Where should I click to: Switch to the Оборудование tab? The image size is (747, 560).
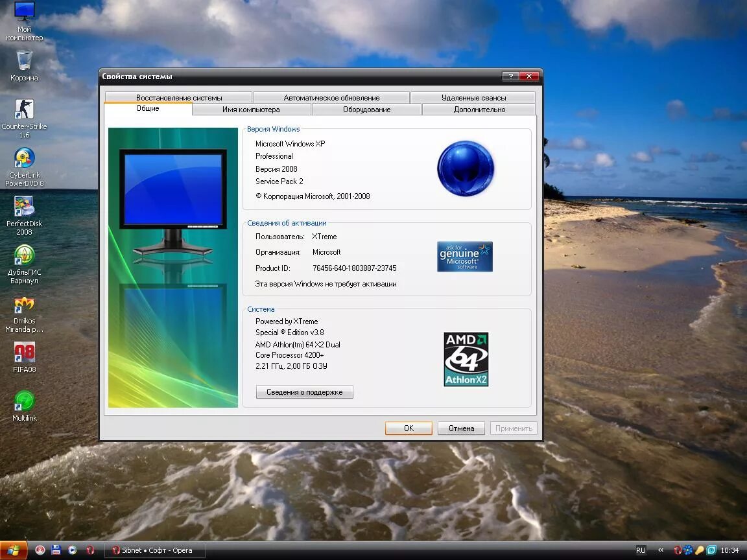tap(367, 110)
